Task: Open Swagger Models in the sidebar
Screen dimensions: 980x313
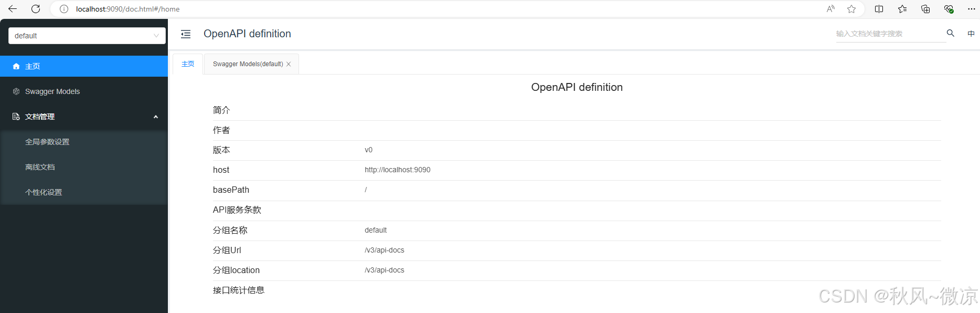Action: pos(52,91)
